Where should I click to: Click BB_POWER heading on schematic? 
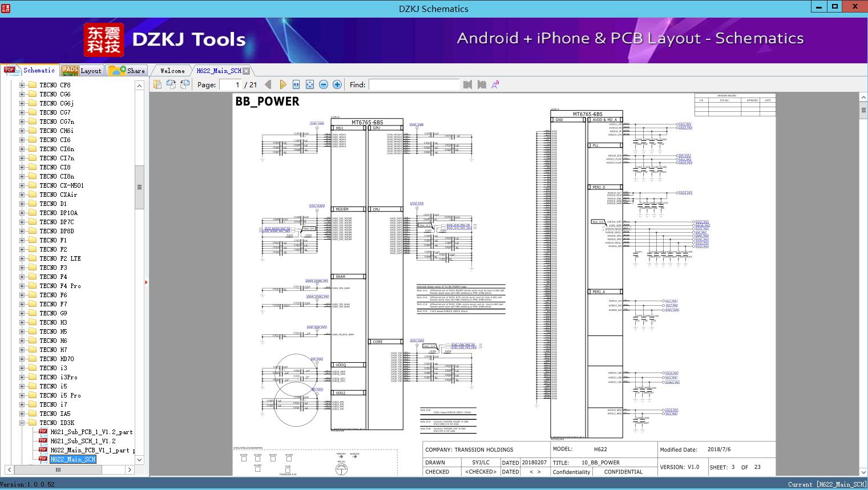pos(267,102)
